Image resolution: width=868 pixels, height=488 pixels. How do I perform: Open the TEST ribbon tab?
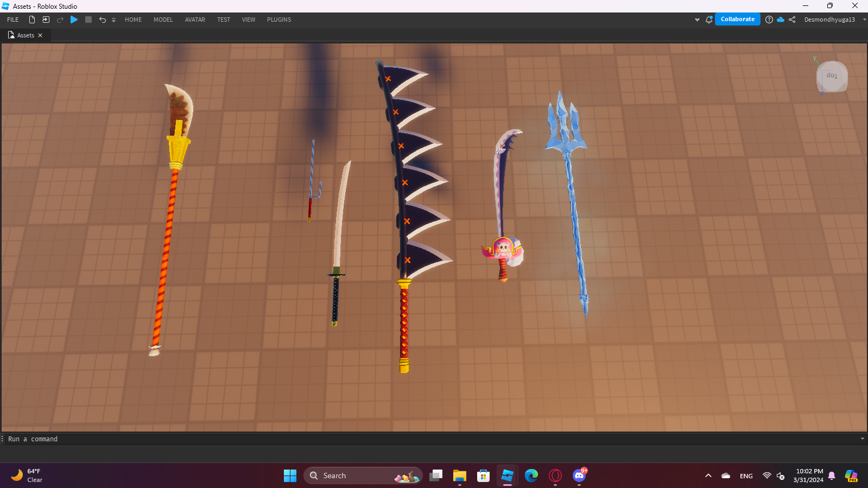(224, 20)
